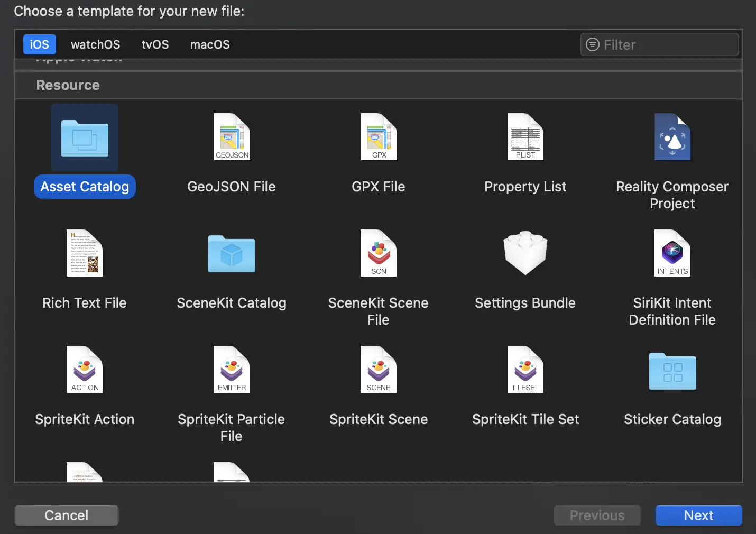Click the 'SceneKit Scene File' label
This screenshot has width=756, height=534.
click(379, 311)
